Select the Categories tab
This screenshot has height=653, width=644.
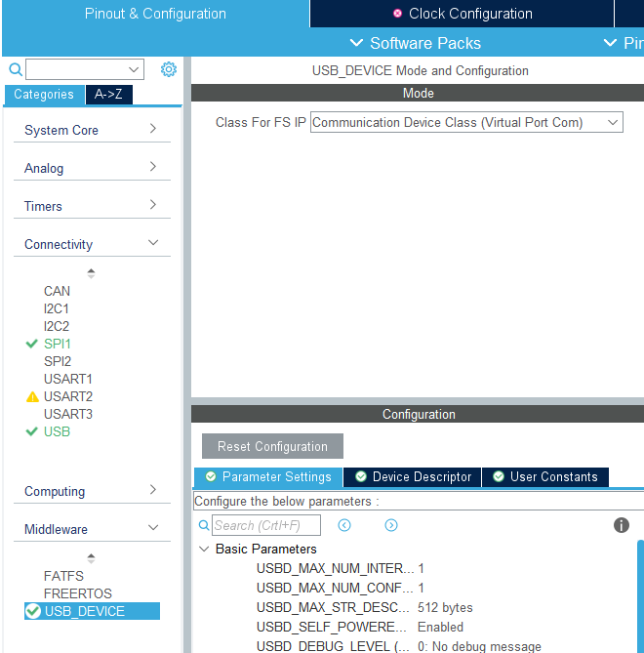tap(44, 94)
